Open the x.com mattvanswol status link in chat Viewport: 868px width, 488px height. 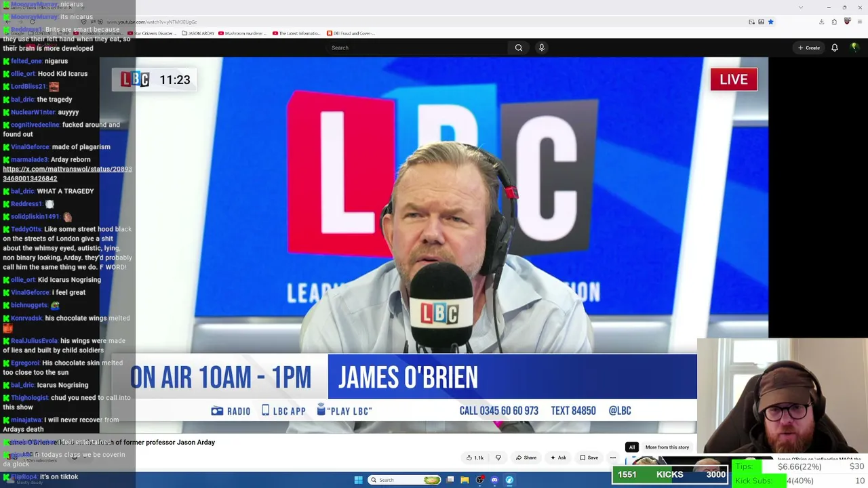[x=67, y=174]
